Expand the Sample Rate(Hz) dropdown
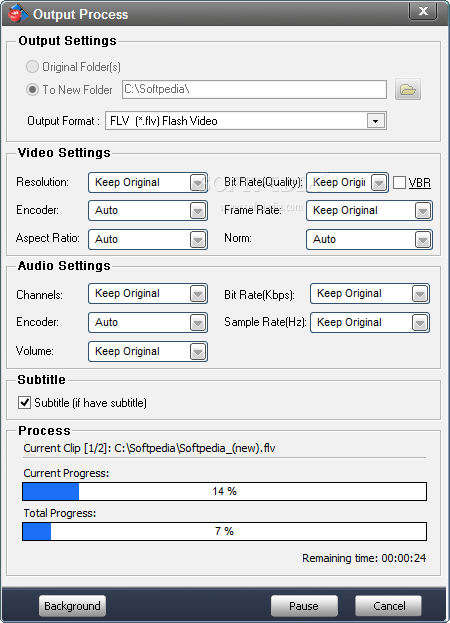This screenshot has width=450, height=623. (x=370, y=322)
